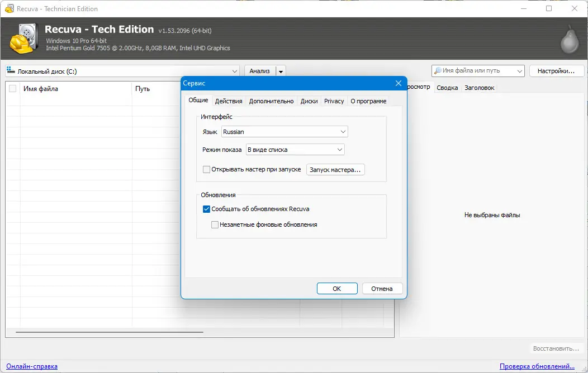Click the horizontal scrollbar of file list
Viewport: 588px width, 373px height.
(x=110, y=332)
